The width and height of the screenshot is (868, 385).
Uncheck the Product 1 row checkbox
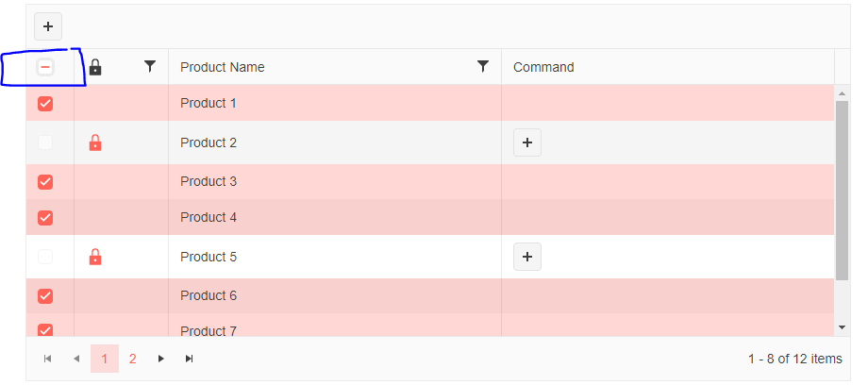pos(45,103)
